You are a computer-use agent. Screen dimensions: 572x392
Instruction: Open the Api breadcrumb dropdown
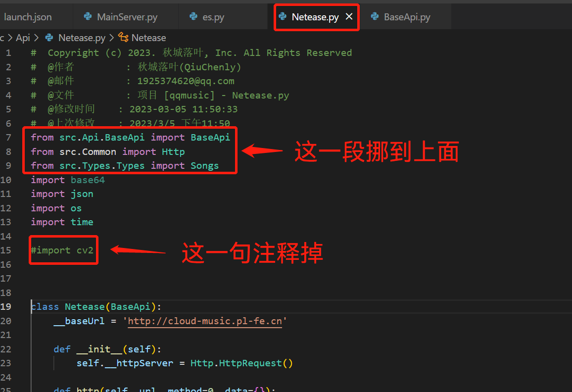point(23,38)
